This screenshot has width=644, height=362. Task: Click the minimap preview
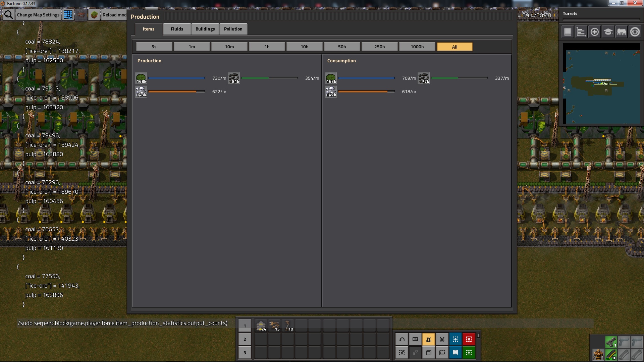point(601,83)
